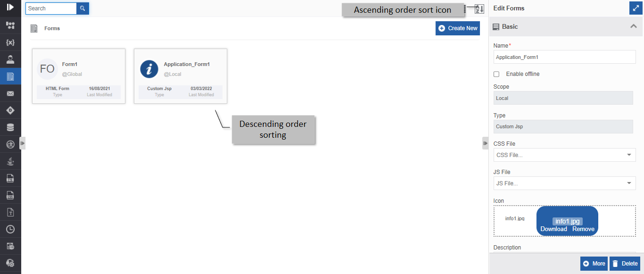Click the 03/03/2022 last modified date

click(201, 89)
